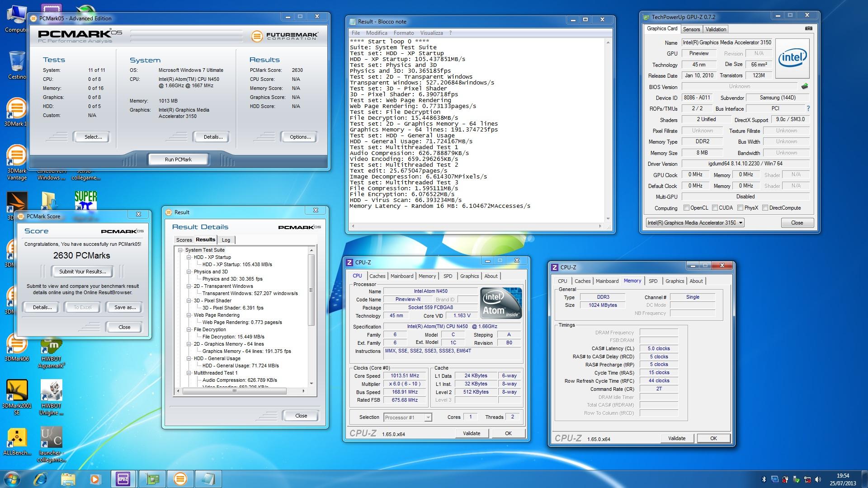Open the Sensors tab in GPU-Z
Viewport: 868px width, 488px height.
[691, 29]
